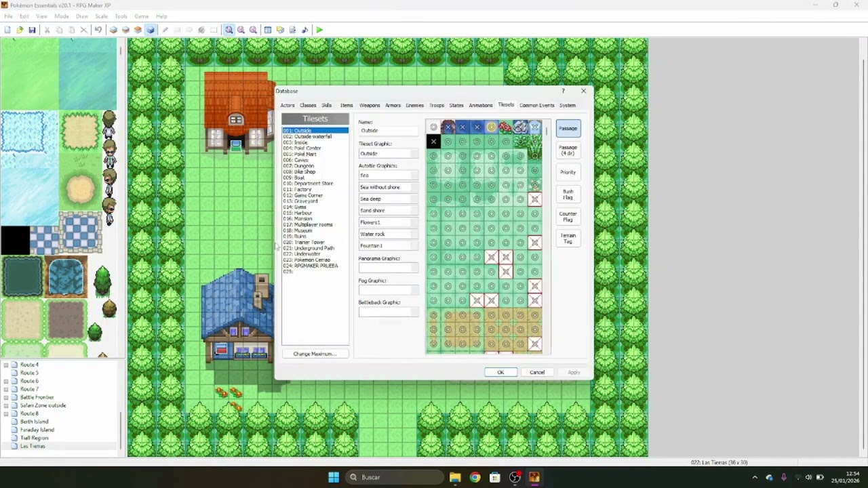Open the Materialbase toolbar icon

pos(280,30)
